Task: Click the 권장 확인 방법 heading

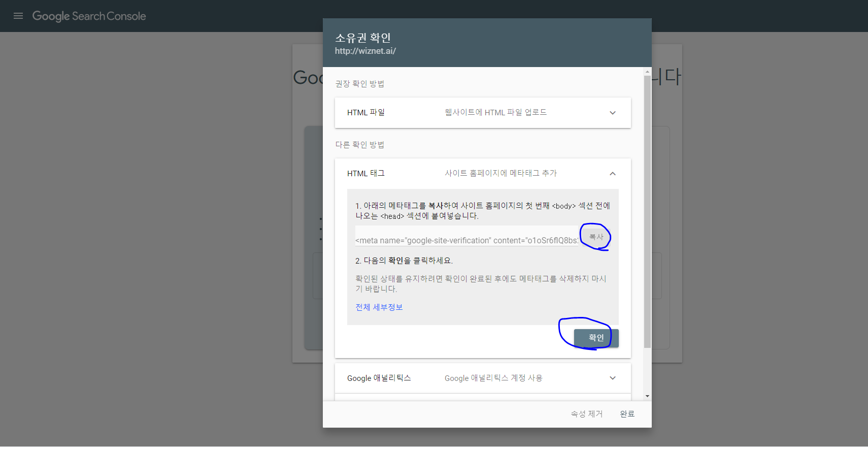Action: point(360,84)
